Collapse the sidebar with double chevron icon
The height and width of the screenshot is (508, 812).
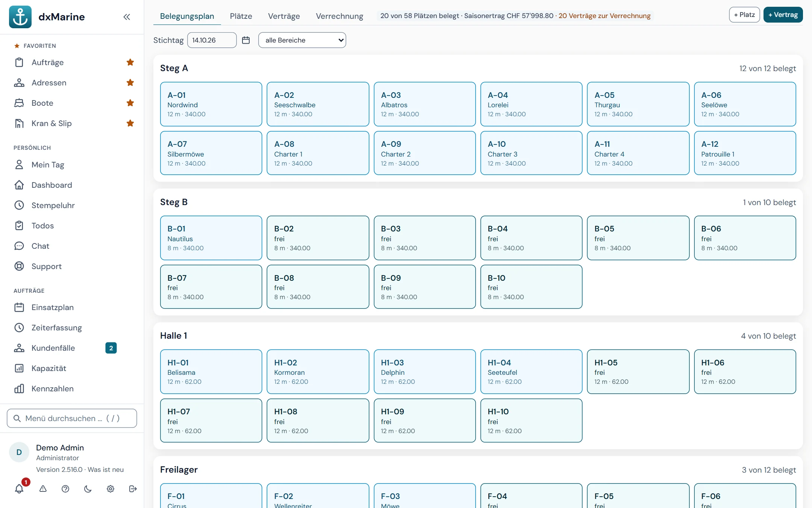click(127, 17)
